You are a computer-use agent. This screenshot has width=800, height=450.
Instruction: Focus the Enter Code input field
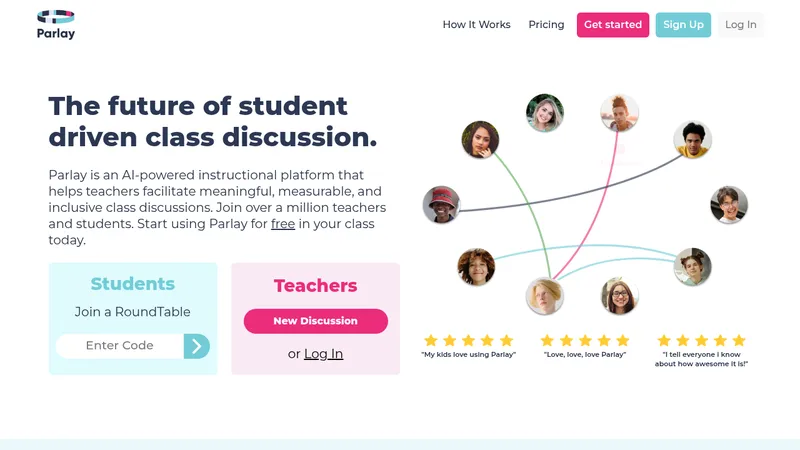[x=120, y=346]
